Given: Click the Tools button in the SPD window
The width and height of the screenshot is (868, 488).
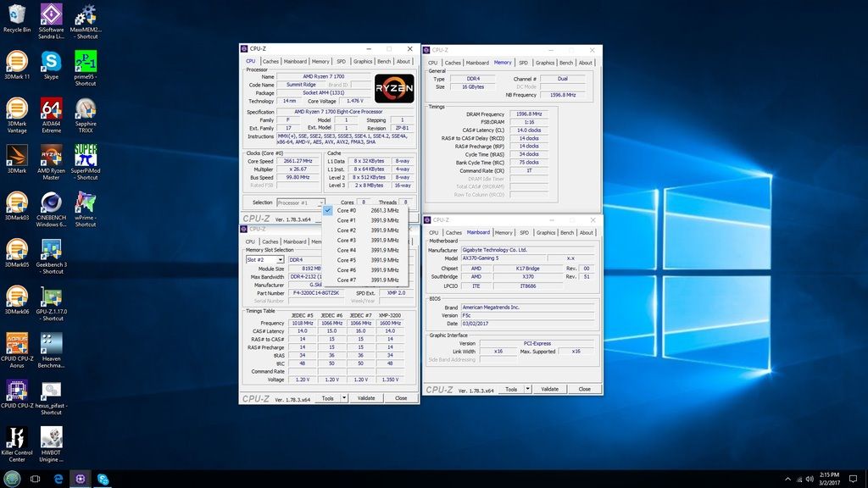Looking at the screenshot, I should click(x=328, y=398).
